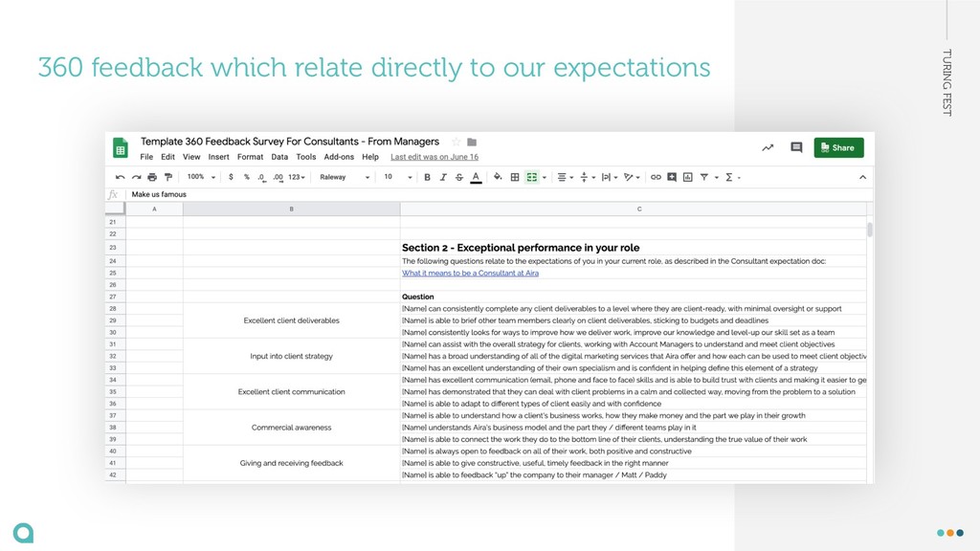
Task: Star the 360 Feedback Survey document
Action: (456, 142)
